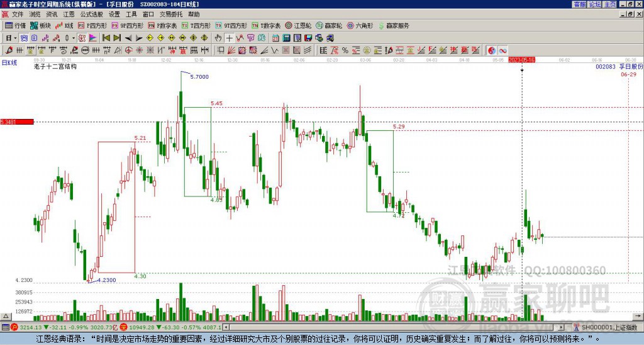
Task: Click the 主页 homepage link
Action: tap(610, 4)
